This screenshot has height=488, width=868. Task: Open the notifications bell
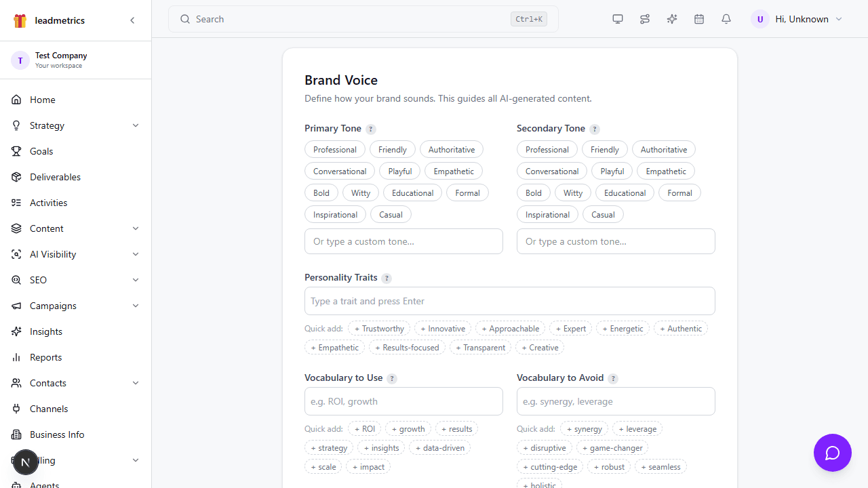pyautogui.click(x=726, y=19)
